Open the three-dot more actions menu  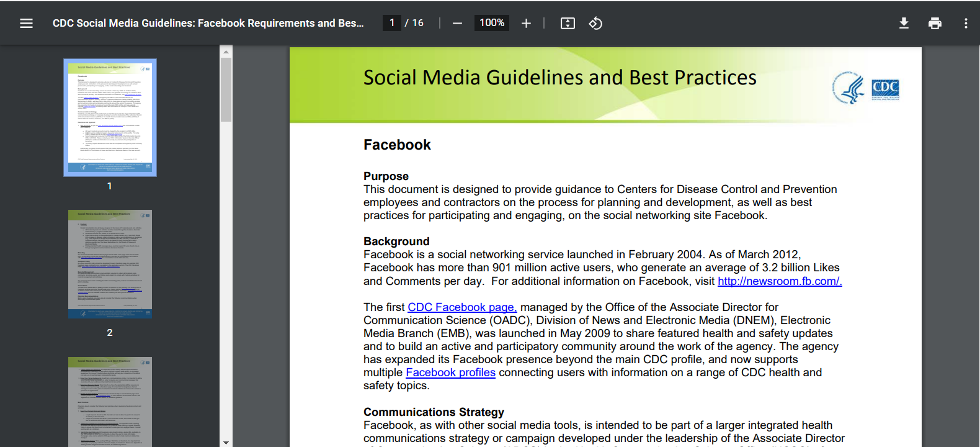point(965,24)
